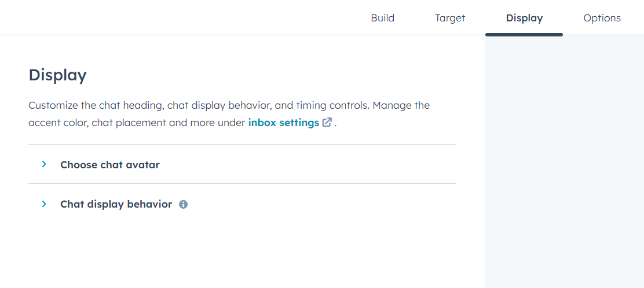This screenshot has width=644, height=288.
Task: Switch to the Target tab
Action: tap(450, 18)
